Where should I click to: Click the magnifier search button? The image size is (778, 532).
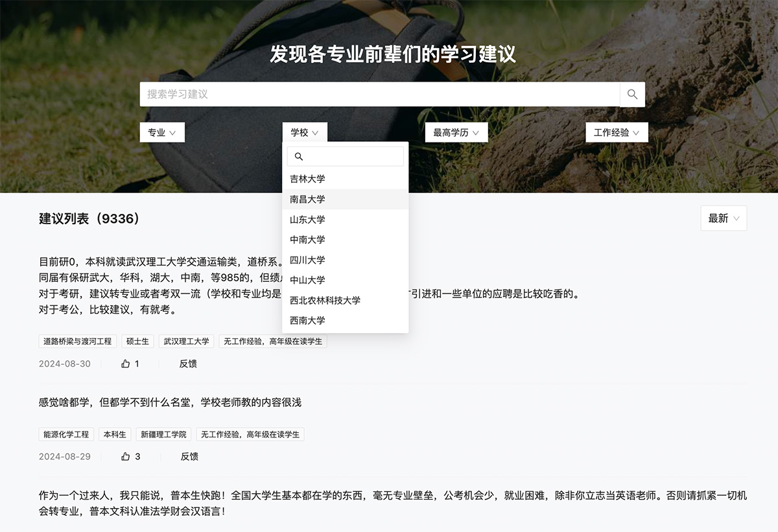632,94
